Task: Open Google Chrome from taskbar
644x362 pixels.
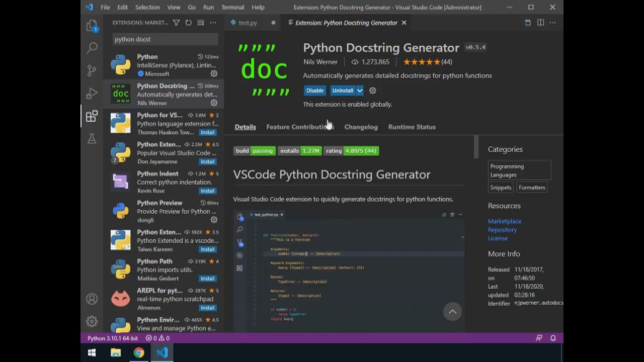Action: (139, 353)
